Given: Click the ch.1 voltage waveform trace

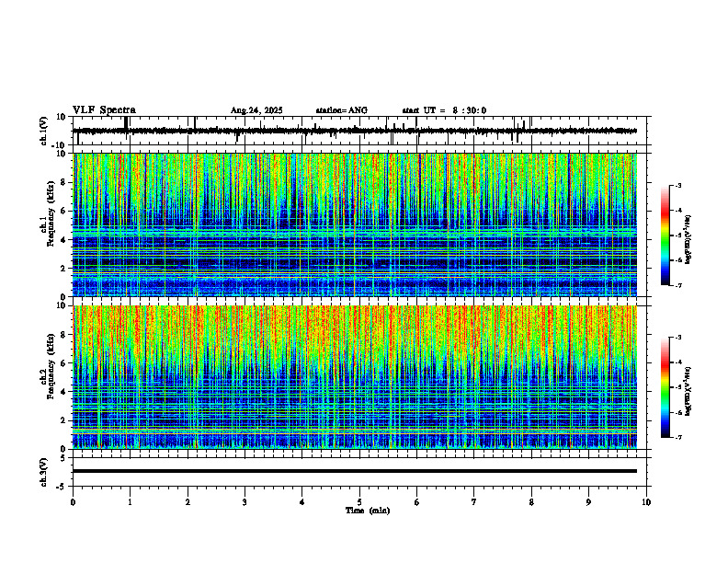Looking at the screenshot, I should click(354, 131).
